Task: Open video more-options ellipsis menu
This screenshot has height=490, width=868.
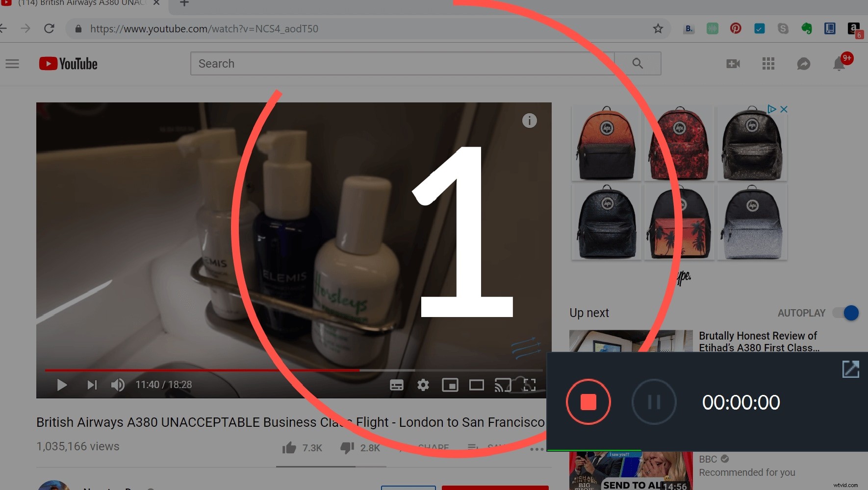Action: point(537,448)
